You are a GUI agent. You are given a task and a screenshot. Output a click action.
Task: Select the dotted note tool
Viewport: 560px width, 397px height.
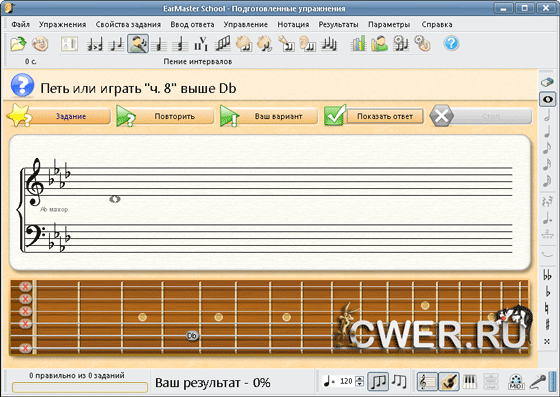point(547,218)
